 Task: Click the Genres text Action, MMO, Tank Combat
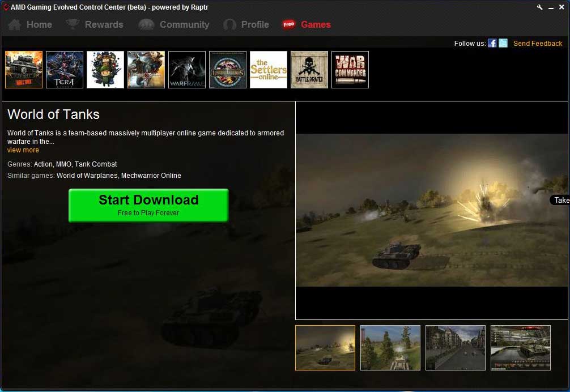pos(75,164)
